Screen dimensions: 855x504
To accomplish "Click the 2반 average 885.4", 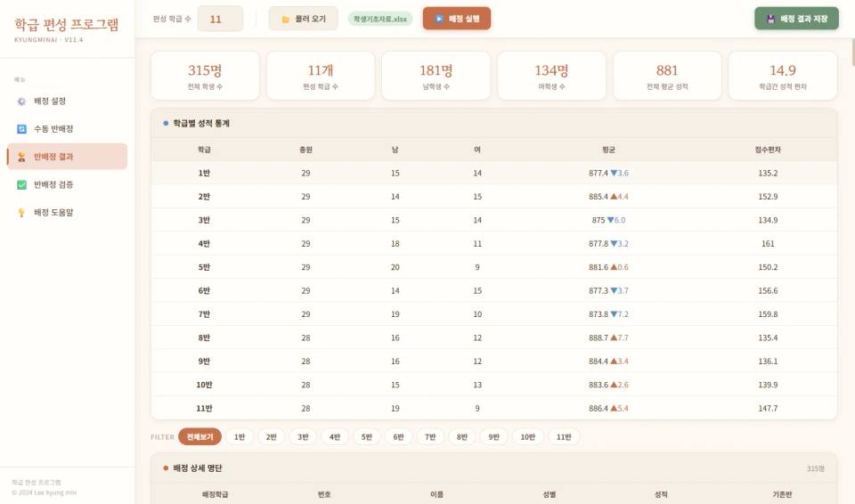I will (x=598, y=197).
